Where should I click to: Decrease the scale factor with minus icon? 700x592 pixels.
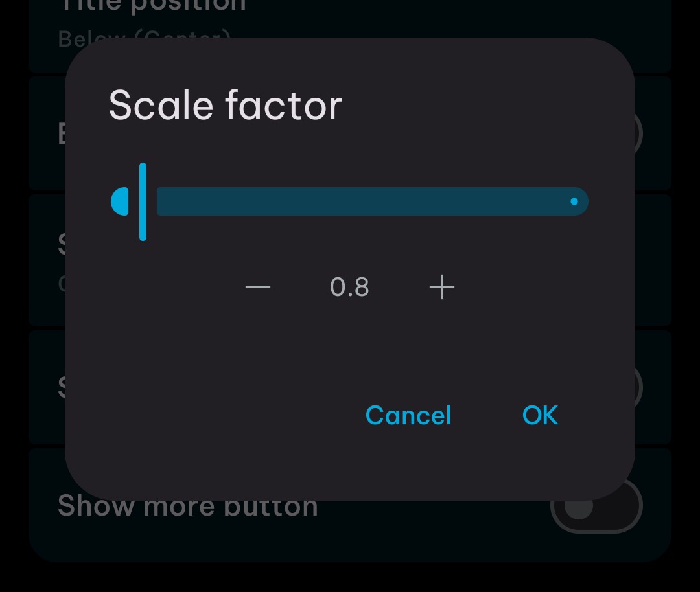coord(258,286)
